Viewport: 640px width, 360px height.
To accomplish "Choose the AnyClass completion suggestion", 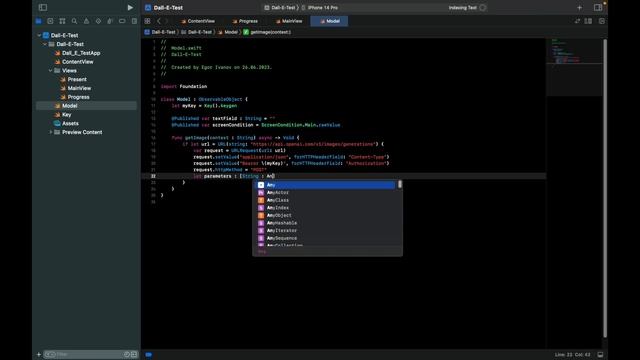I will pos(326,200).
